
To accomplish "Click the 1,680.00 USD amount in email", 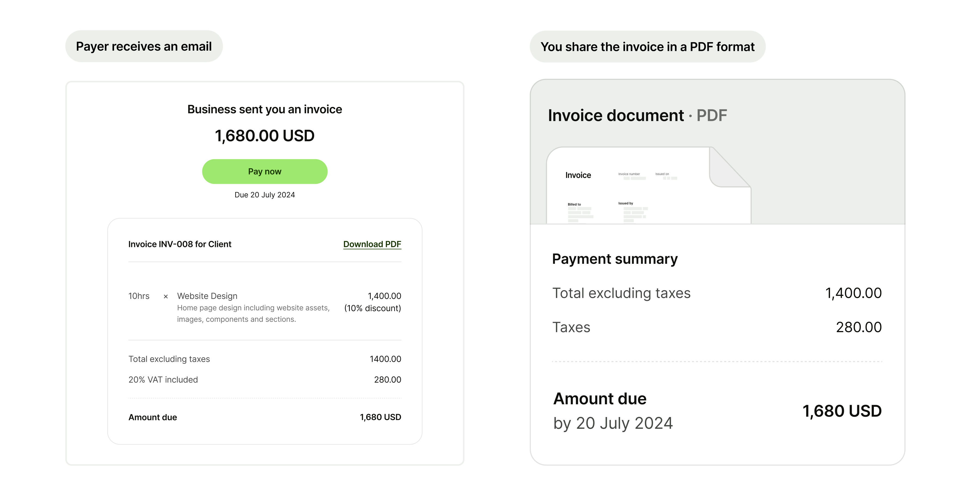I will [264, 136].
